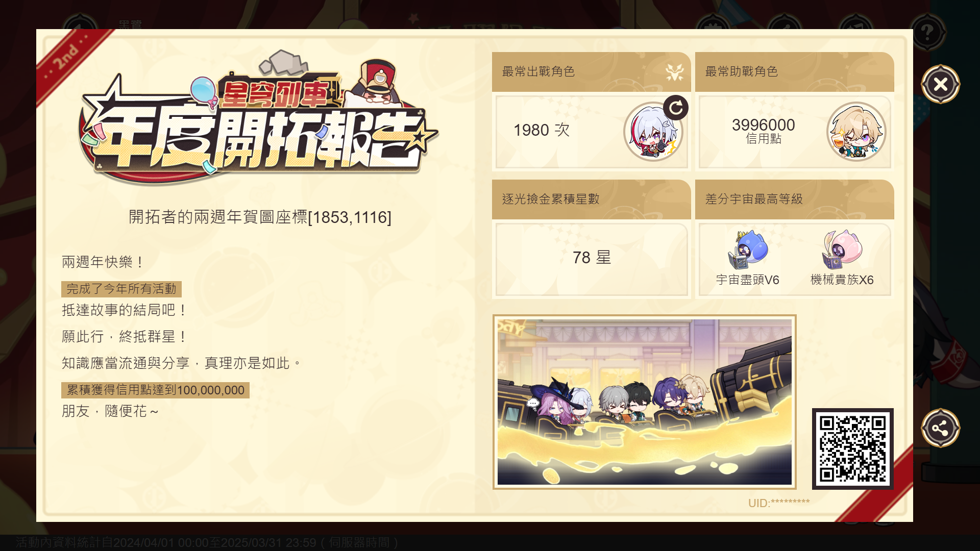Click the crossed-emblem icon in 最常出戰角色 header
This screenshot has width=980, height=551.
[674, 72]
